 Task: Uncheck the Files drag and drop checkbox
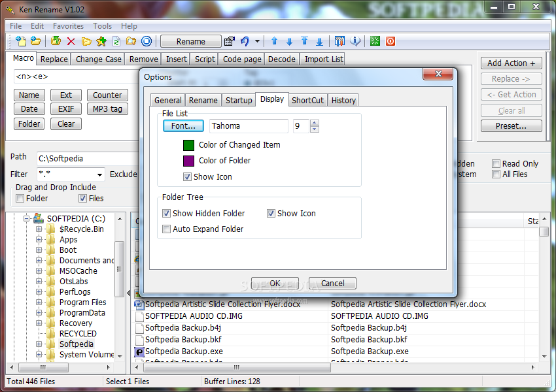pos(82,199)
